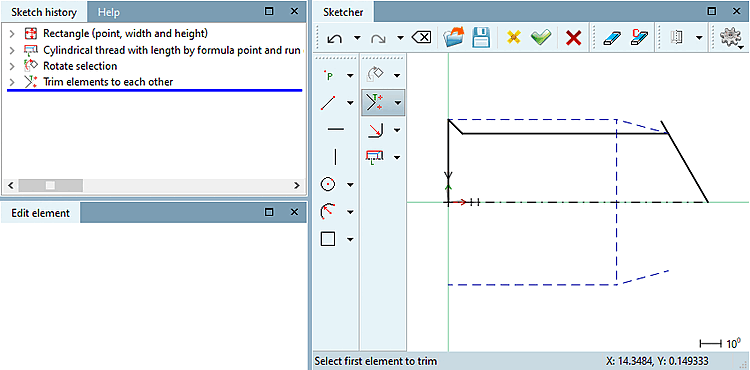Expand the Rectangle history entry

tap(12, 34)
